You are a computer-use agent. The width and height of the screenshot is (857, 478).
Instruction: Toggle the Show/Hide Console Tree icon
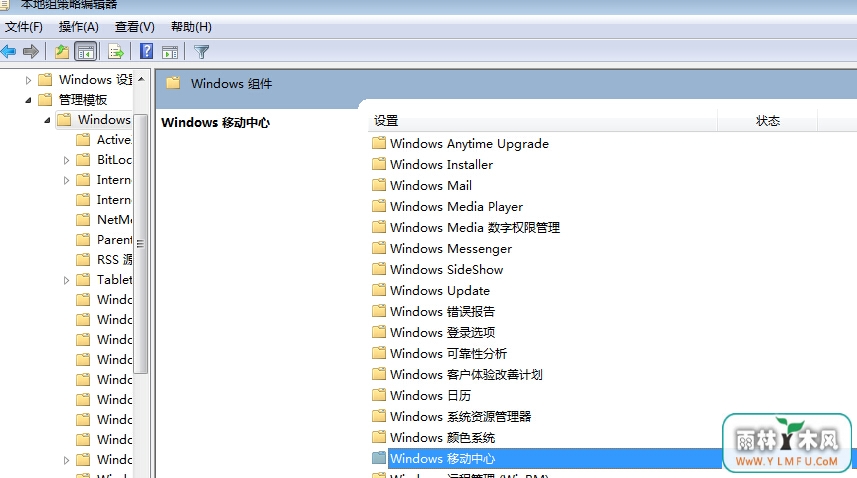[x=86, y=52]
